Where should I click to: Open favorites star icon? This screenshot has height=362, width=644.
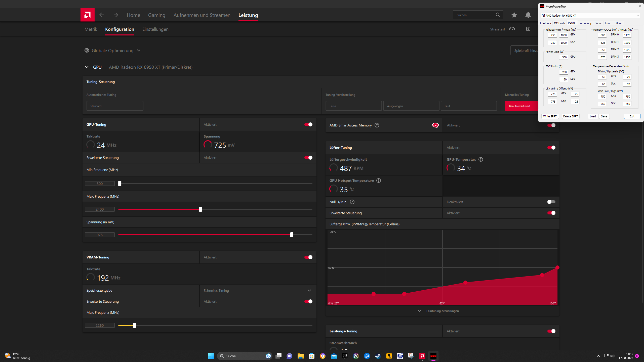click(x=514, y=15)
